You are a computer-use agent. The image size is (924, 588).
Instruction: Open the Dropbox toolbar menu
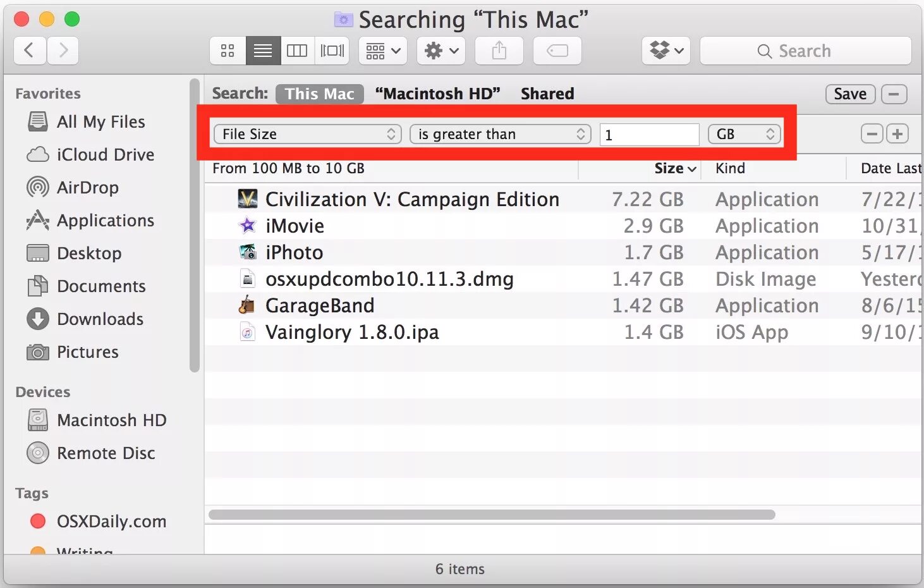click(x=666, y=51)
